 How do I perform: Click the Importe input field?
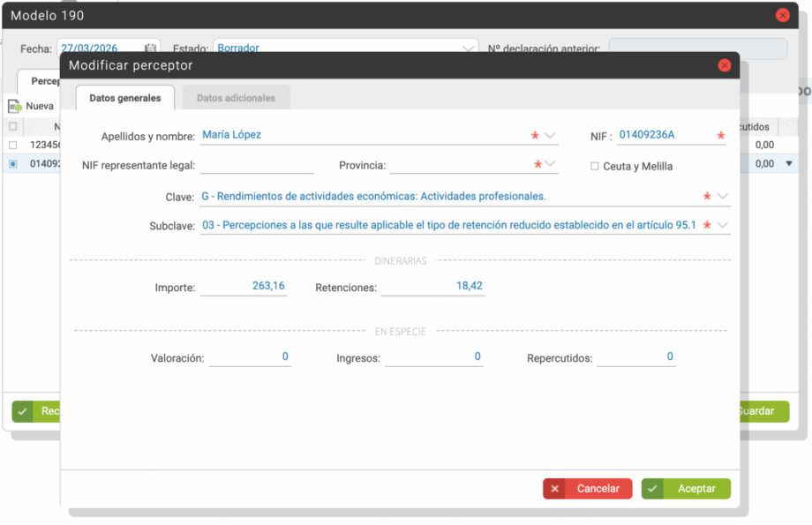pos(244,287)
